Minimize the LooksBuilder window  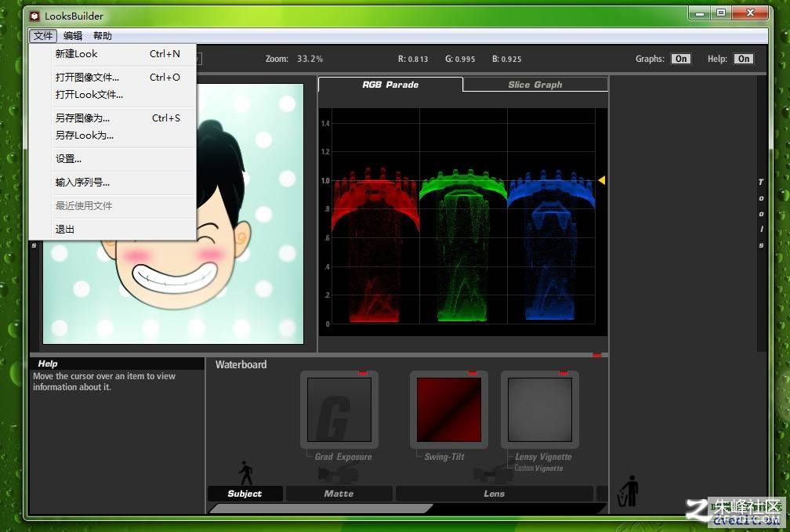[x=700, y=13]
